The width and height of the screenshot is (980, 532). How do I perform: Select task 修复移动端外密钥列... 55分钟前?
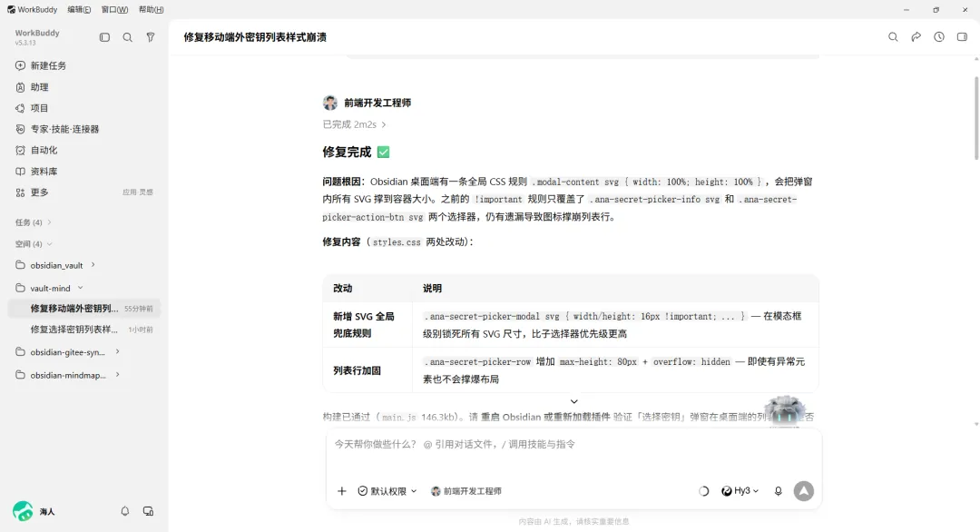(83, 308)
